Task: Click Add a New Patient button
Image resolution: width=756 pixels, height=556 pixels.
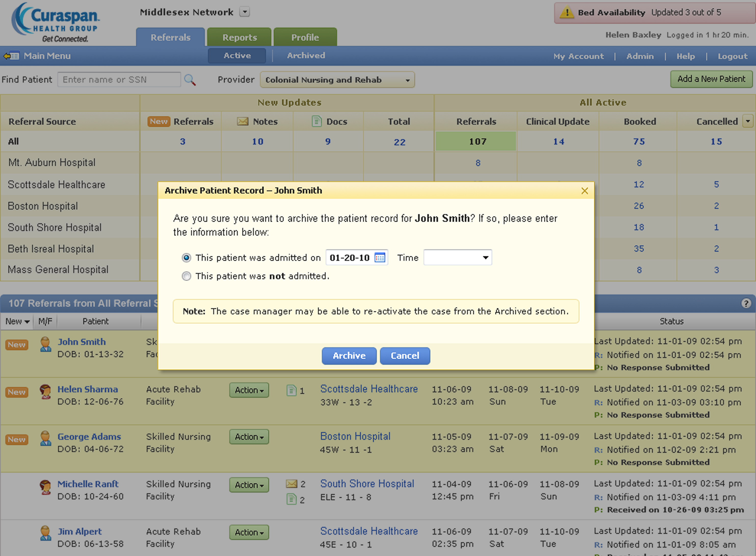Action: [711, 79]
